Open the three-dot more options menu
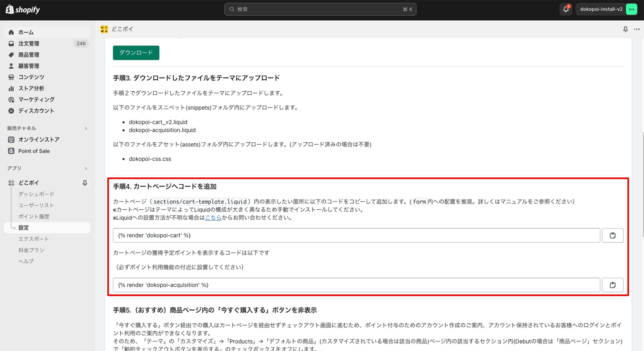The height and width of the screenshot is (351, 644). [637, 29]
